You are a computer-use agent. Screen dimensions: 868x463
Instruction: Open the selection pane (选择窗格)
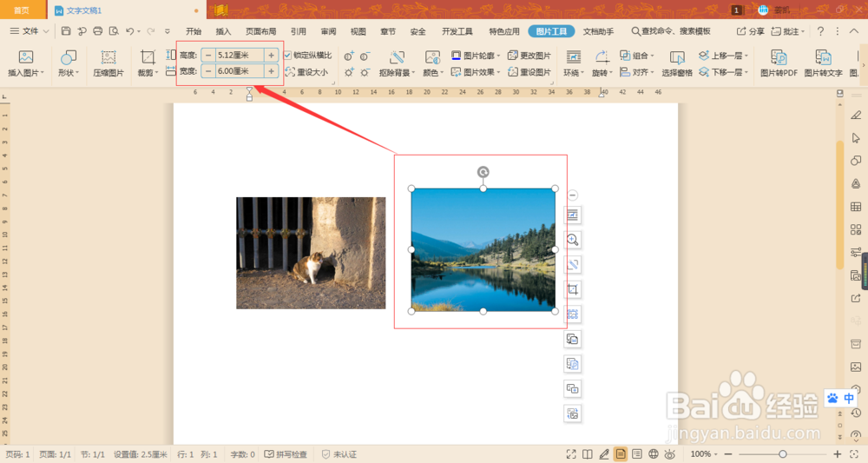[677, 63]
